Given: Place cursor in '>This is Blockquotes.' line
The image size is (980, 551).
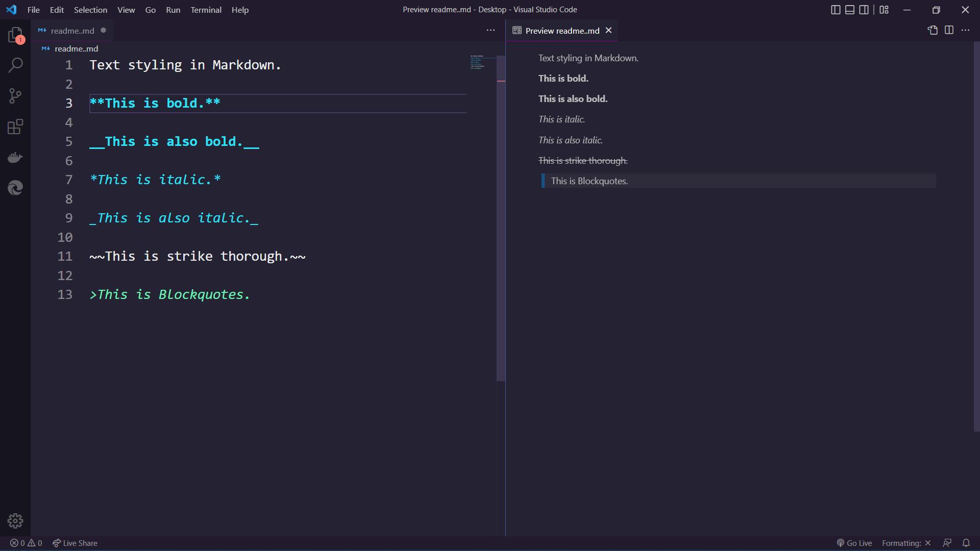Looking at the screenshot, I should coord(169,295).
